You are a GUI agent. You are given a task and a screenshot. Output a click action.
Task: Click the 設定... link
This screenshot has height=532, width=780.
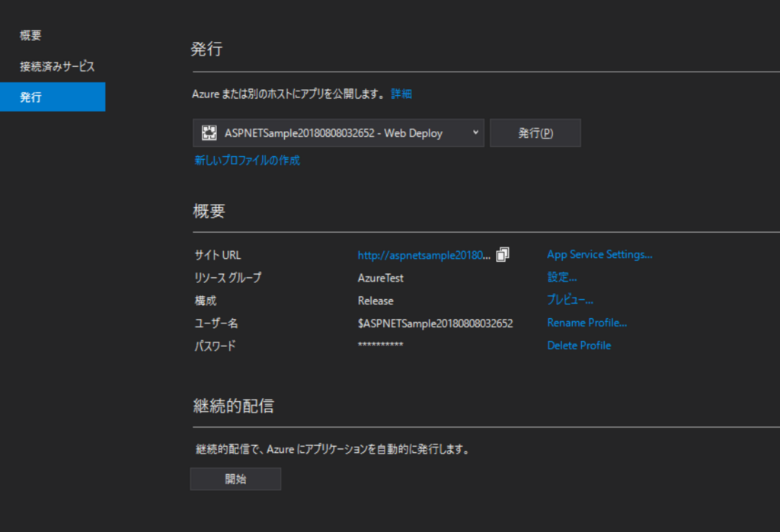(562, 276)
